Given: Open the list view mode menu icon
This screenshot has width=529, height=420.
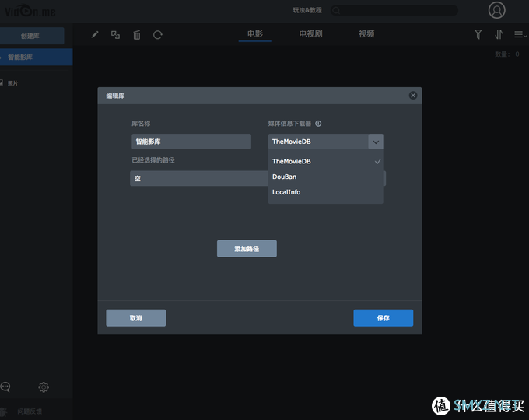Looking at the screenshot, I should [520, 34].
